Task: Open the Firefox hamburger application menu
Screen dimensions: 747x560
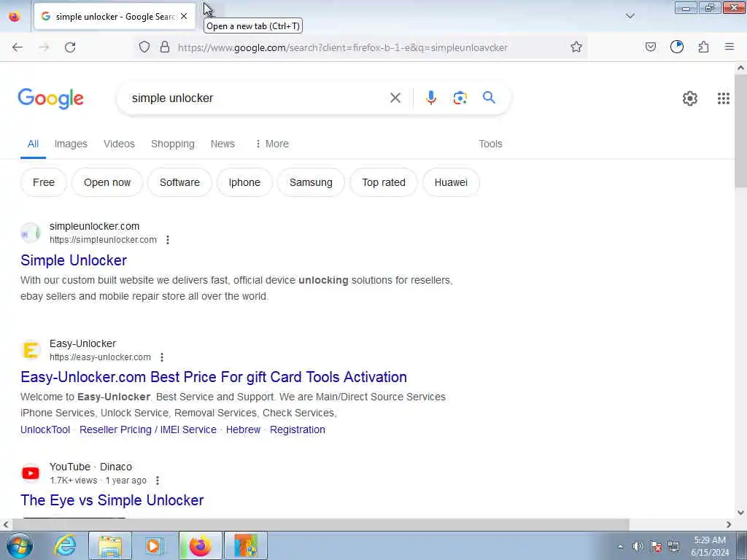Action: [x=729, y=47]
